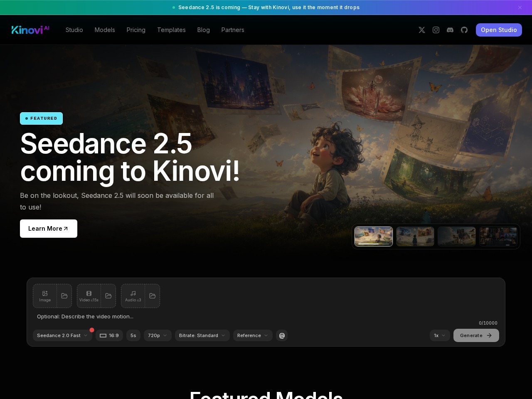Browse files with the folder icon beside Image
The width and height of the screenshot is (532, 399).
click(x=64, y=296)
